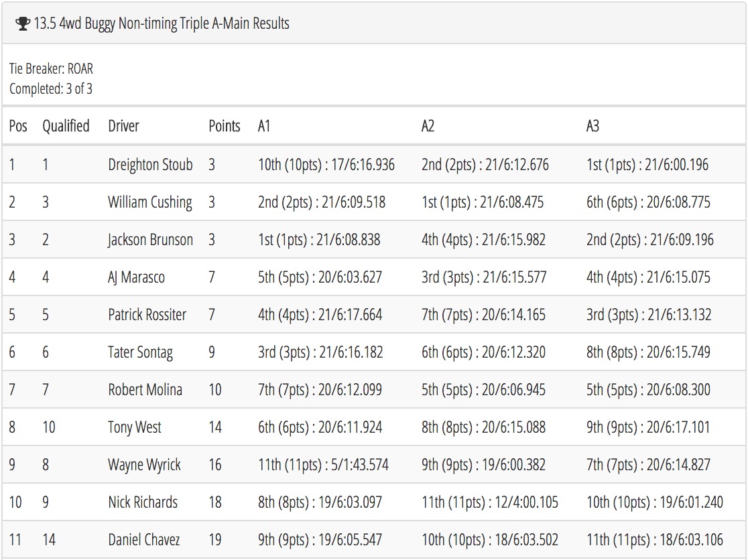The width and height of the screenshot is (748, 560).
Task: Click the 'Tie Breaker: ROAR' text
Action: click(51, 68)
